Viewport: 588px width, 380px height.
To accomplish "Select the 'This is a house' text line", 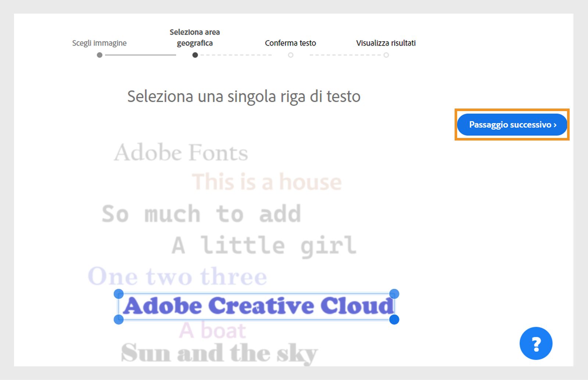I will [267, 182].
